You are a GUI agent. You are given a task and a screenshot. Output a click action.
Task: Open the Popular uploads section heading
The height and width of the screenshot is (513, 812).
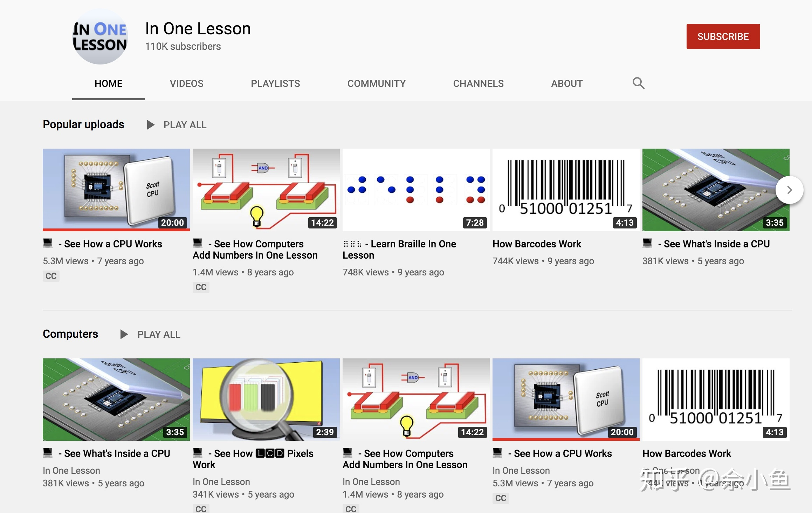tap(83, 124)
